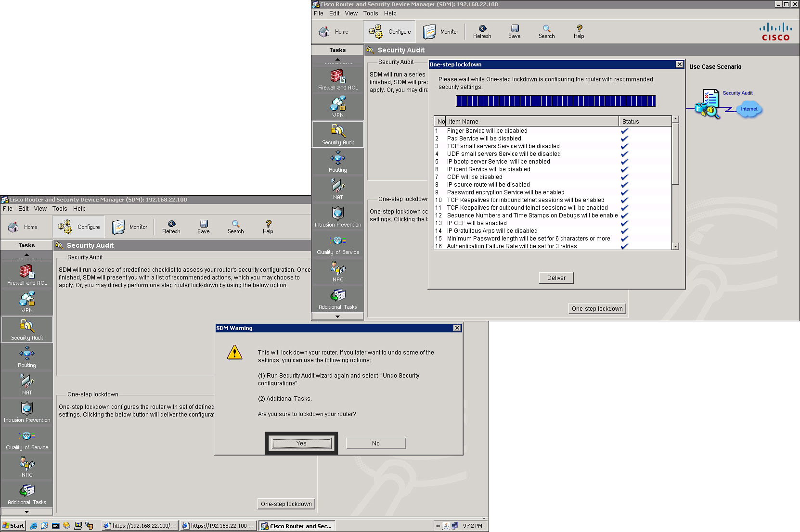Image resolution: width=800 pixels, height=532 pixels.
Task: Click Configure in lower window toolbar
Action: 78,227
